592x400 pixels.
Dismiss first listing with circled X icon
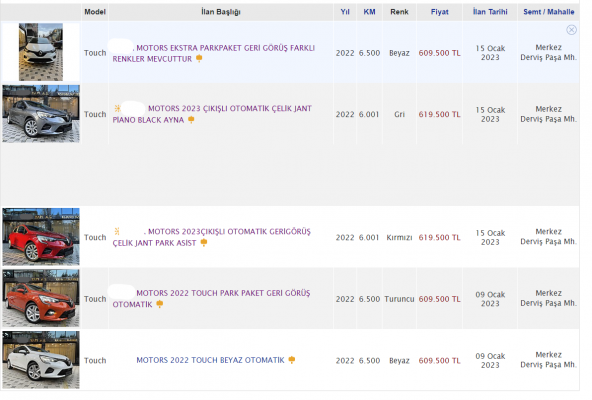point(571,30)
